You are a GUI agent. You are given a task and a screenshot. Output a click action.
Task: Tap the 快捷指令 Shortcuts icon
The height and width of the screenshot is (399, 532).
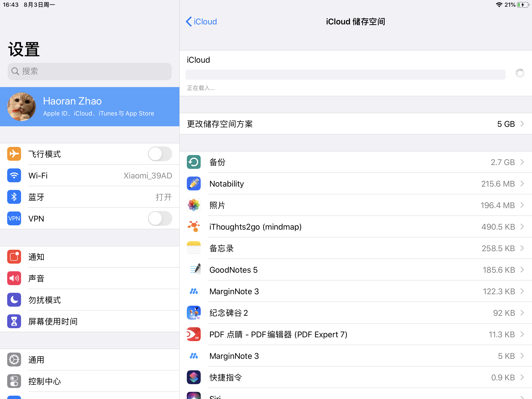[194, 377]
